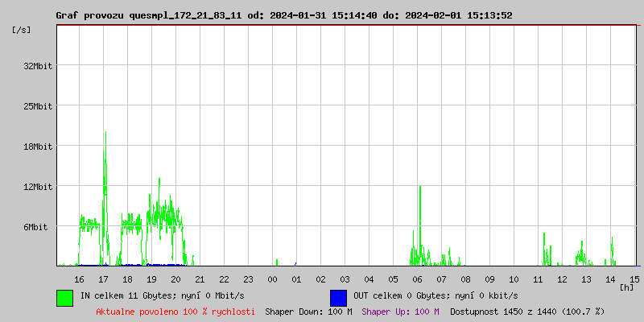The image size is (644, 322).
Task: Click the red 'Aktualne povoleno 100 % rychlosti' text
Action: tap(175, 312)
